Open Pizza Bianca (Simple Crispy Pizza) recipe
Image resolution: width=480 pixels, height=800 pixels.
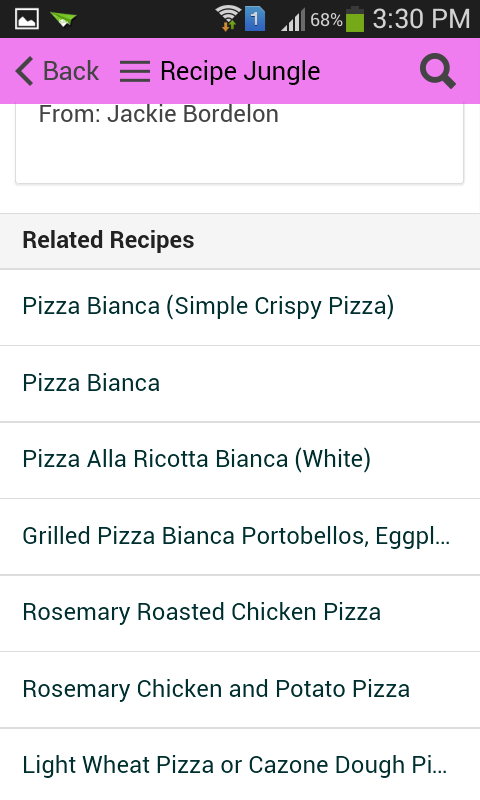point(240,307)
